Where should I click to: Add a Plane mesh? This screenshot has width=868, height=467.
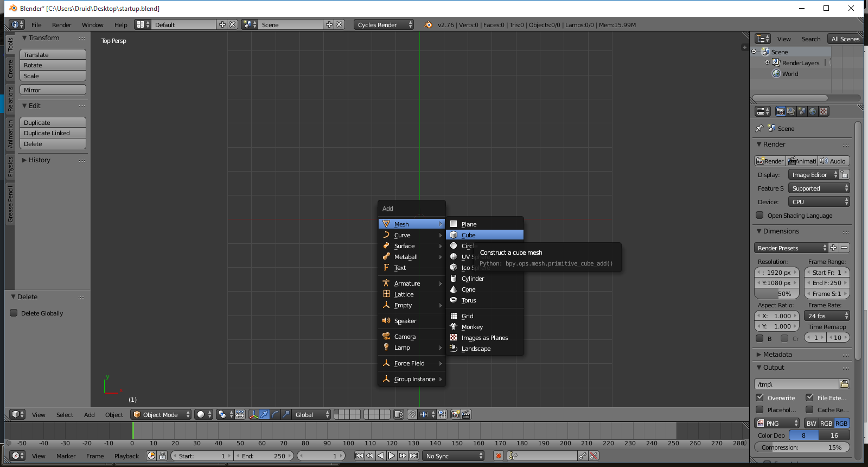pos(484,224)
